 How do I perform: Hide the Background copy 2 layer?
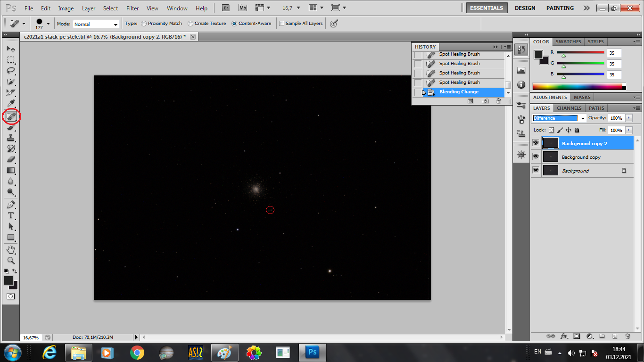(536, 143)
